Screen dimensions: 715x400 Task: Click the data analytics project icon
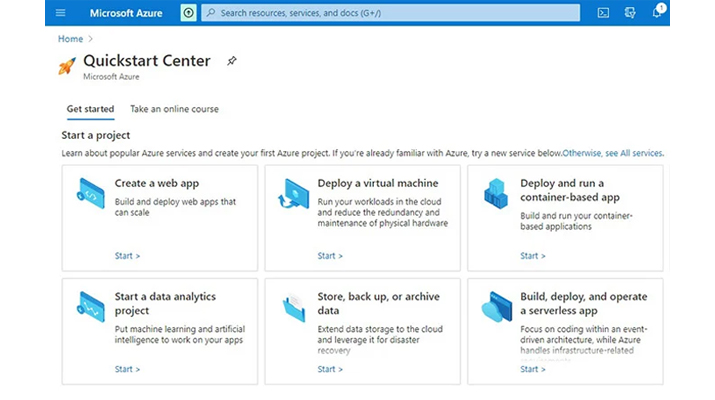click(91, 306)
